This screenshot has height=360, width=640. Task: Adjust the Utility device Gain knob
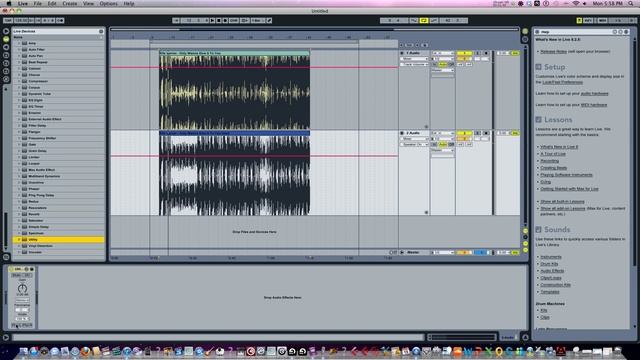(x=22, y=288)
